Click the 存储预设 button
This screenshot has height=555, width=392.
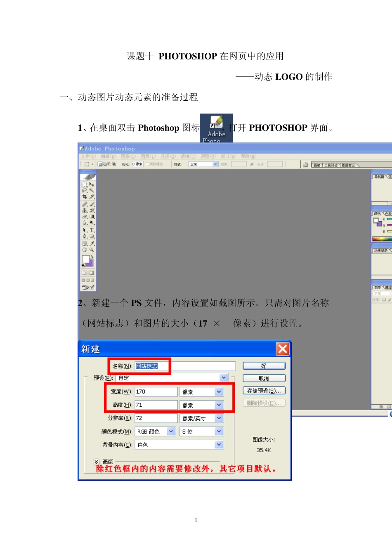(264, 391)
